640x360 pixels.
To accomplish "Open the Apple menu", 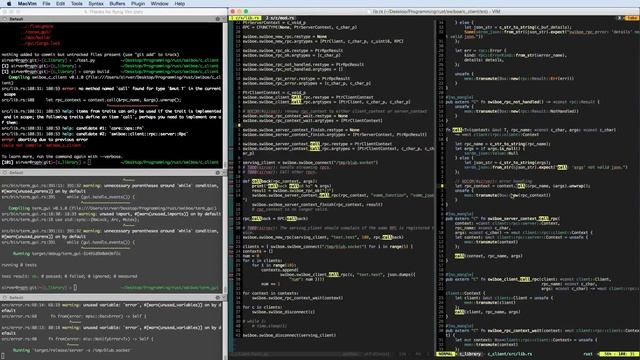I will click(x=9, y=4).
